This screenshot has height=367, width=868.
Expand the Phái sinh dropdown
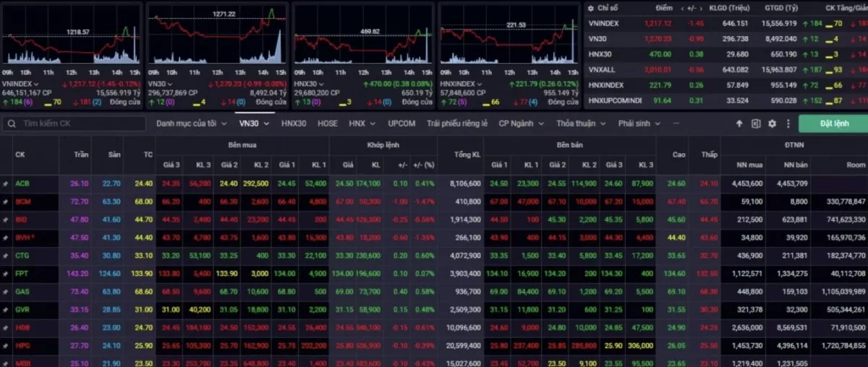point(638,124)
